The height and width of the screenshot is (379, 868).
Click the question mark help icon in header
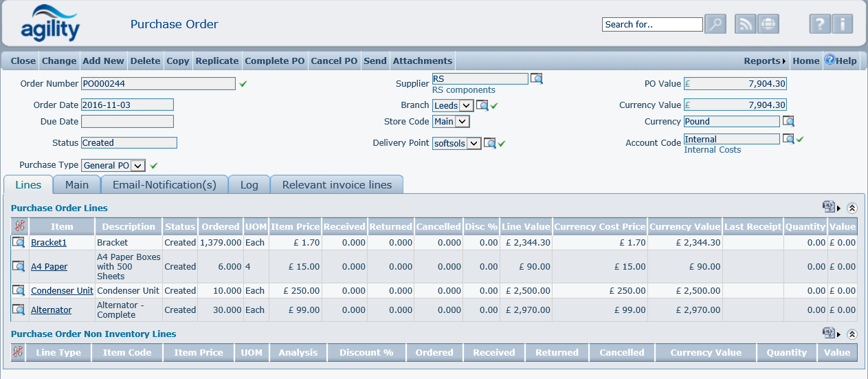819,24
